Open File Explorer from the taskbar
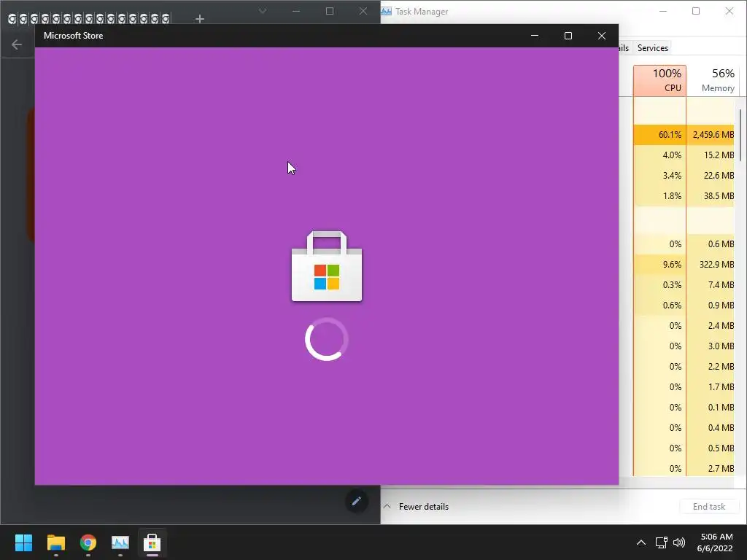 (55, 542)
